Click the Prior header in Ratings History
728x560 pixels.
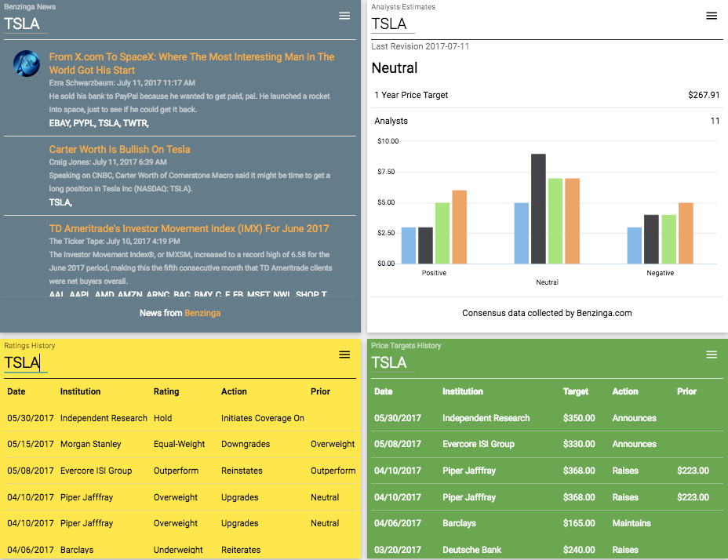point(320,391)
